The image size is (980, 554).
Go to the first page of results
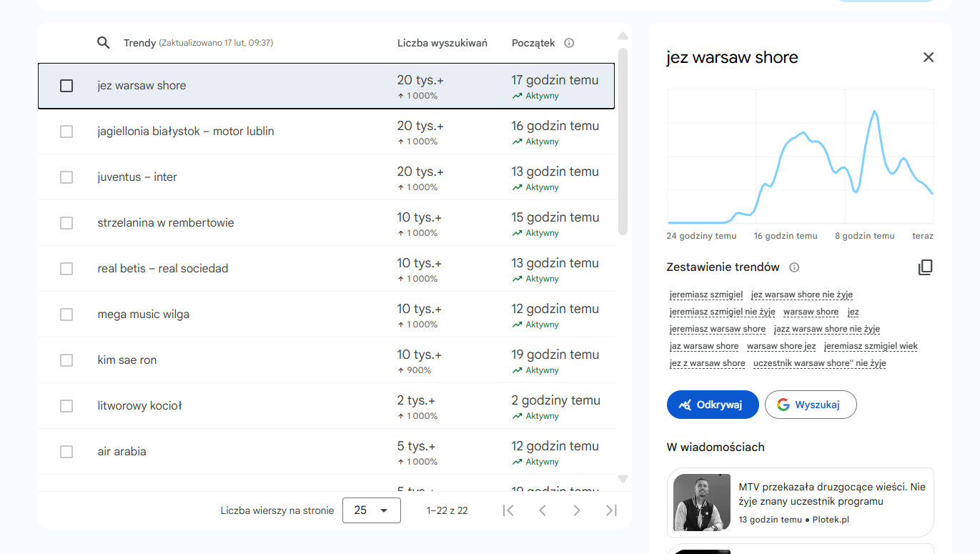(508, 510)
